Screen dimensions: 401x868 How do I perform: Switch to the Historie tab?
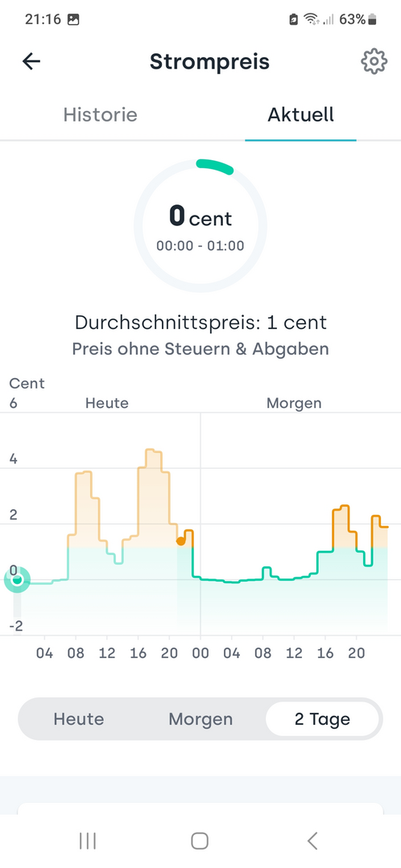coord(100,114)
